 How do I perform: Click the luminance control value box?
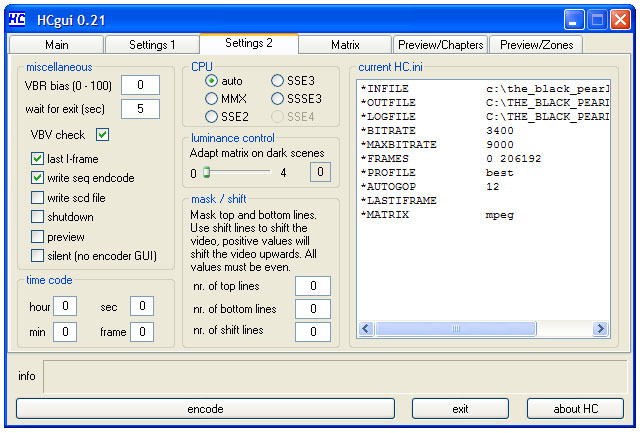(x=320, y=172)
